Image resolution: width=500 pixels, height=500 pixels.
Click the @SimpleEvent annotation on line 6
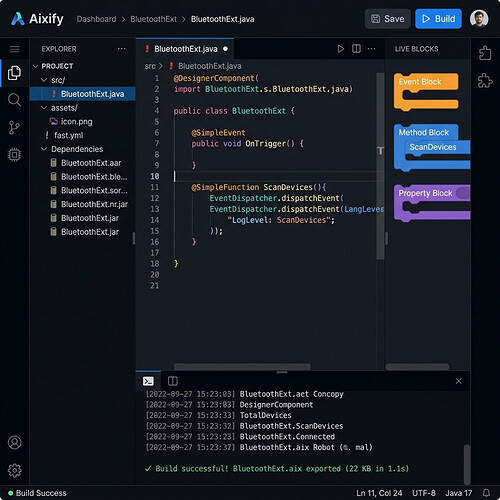point(218,133)
